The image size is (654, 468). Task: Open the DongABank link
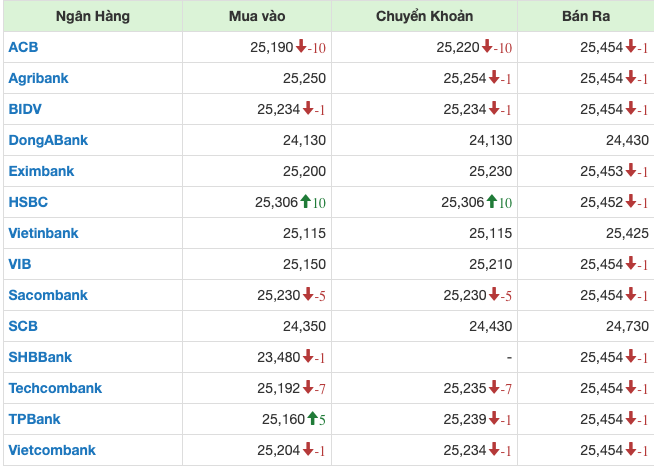pos(48,140)
